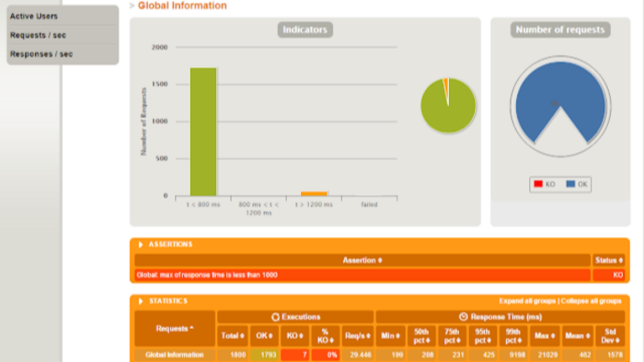Image resolution: width=644 pixels, height=362 pixels.
Task: Sort by Total executions column
Action: (233, 335)
